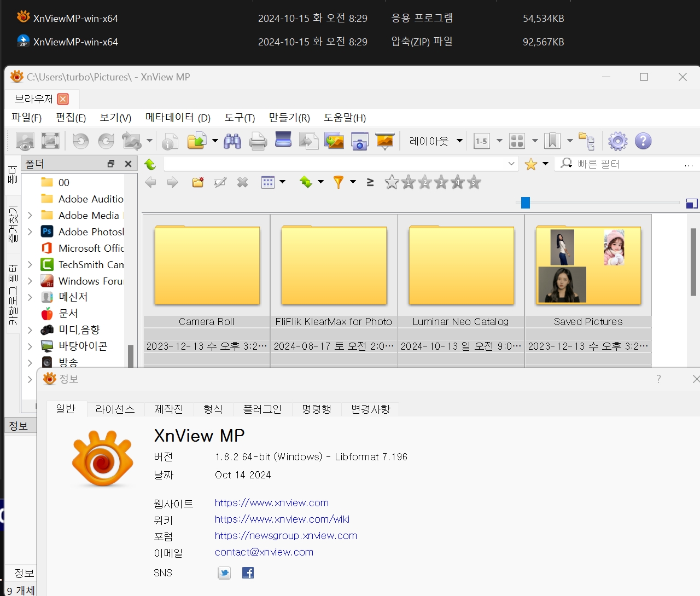
Task: Click the Capture screen camera icon
Action: click(x=359, y=141)
